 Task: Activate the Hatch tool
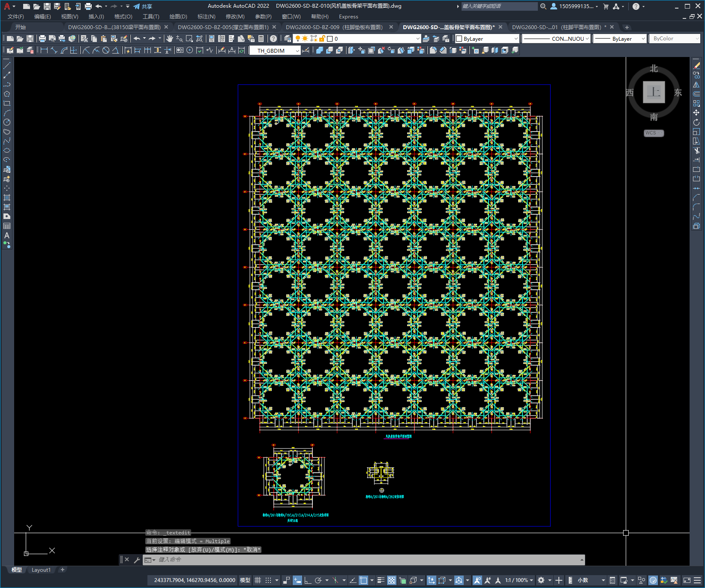pos(7,198)
